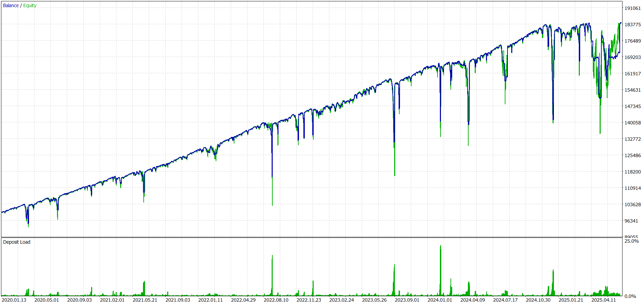
Task: Click the 2021.05.21 date label
Action: [x=145, y=300]
